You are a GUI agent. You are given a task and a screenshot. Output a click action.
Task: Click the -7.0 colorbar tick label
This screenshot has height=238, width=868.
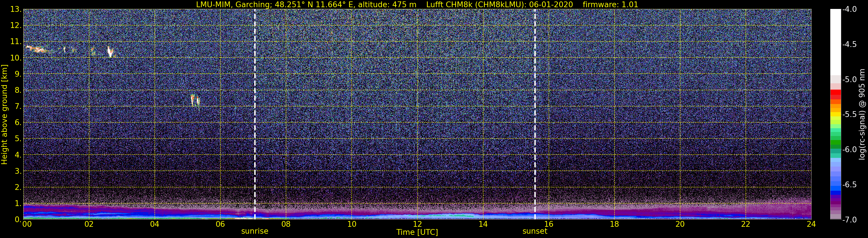849,220
